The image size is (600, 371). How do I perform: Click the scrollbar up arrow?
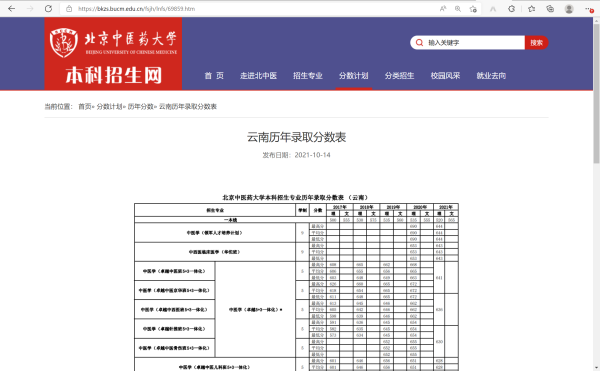pos(596,20)
